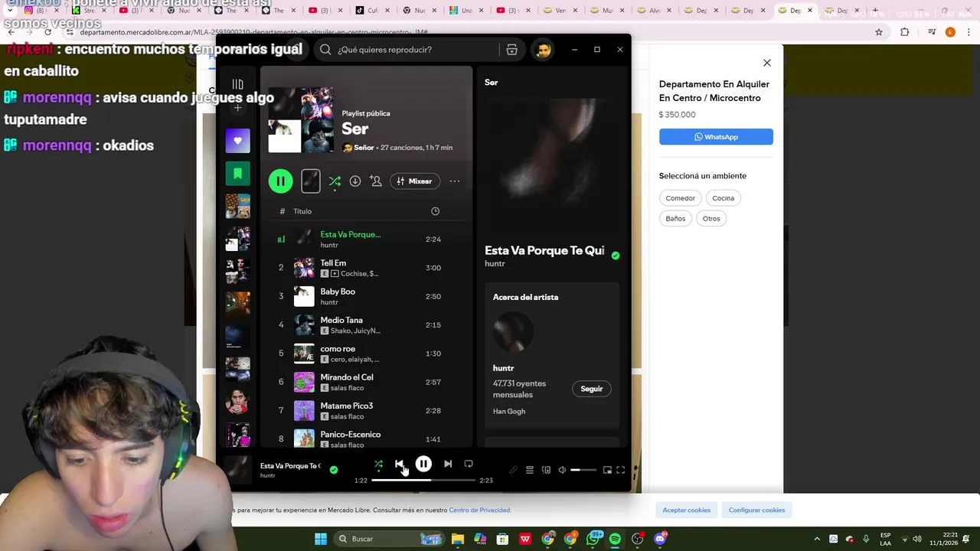The width and height of the screenshot is (980, 551).
Task: Select the Baños room filter
Action: (675, 219)
